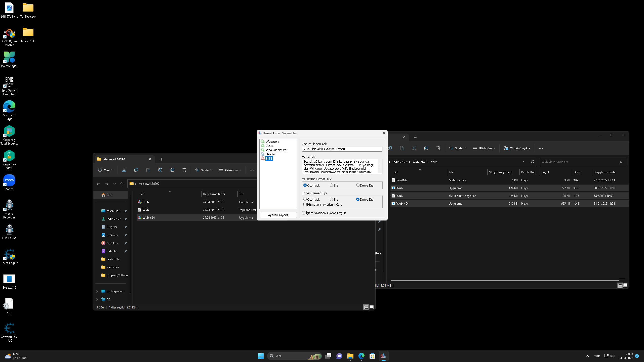Viewport: 644px width, 362px height.
Task: Set blocked service type to Elle
Action: [334, 199]
